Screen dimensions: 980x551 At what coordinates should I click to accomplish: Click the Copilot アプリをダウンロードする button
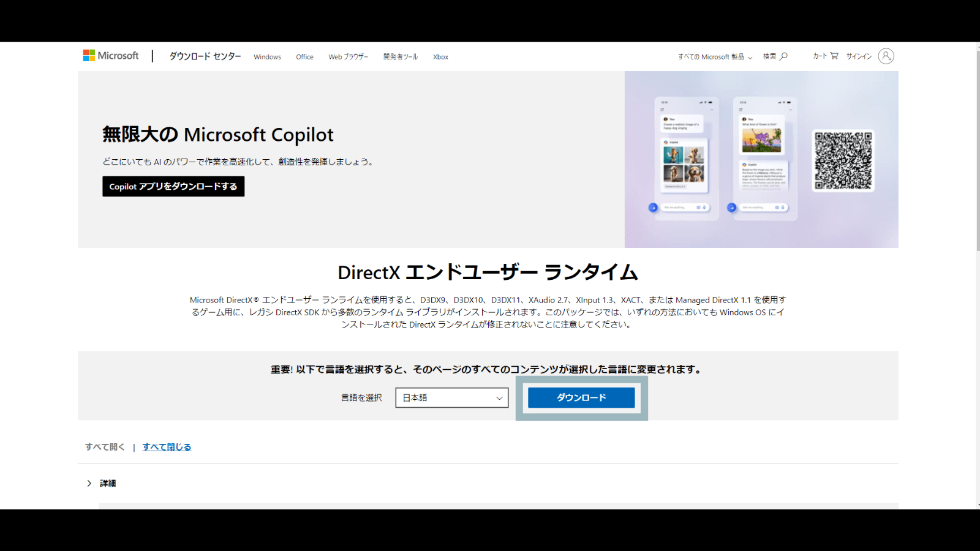click(x=173, y=186)
